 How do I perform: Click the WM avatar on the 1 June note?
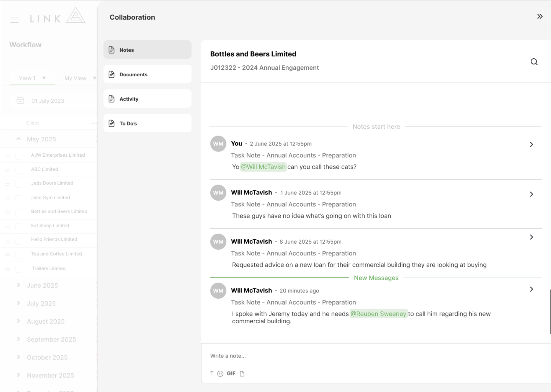pyautogui.click(x=218, y=193)
